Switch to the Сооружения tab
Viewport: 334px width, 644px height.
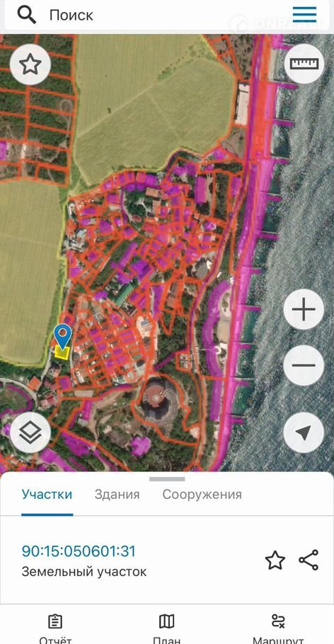(202, 494)
